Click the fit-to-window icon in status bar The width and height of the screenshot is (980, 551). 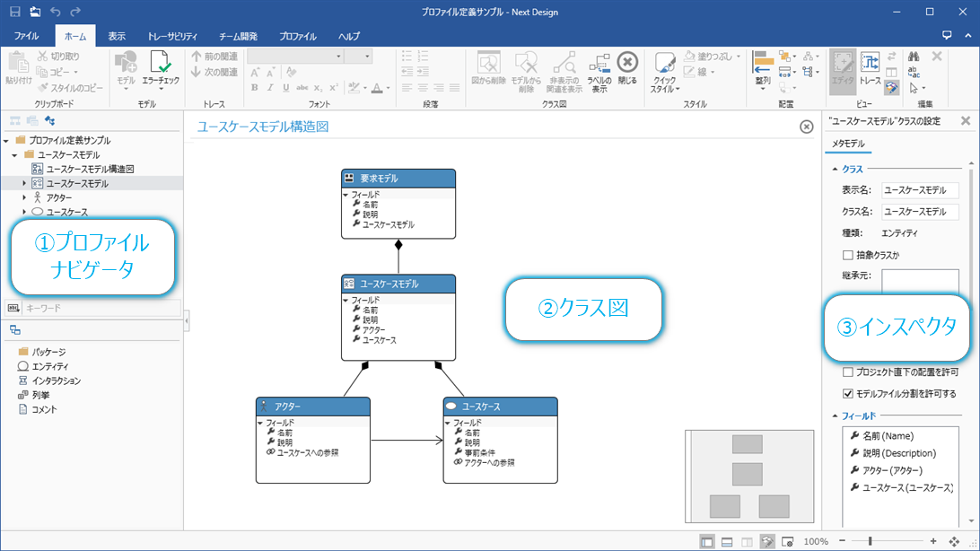pyautogui.click(x=953, y=542)
